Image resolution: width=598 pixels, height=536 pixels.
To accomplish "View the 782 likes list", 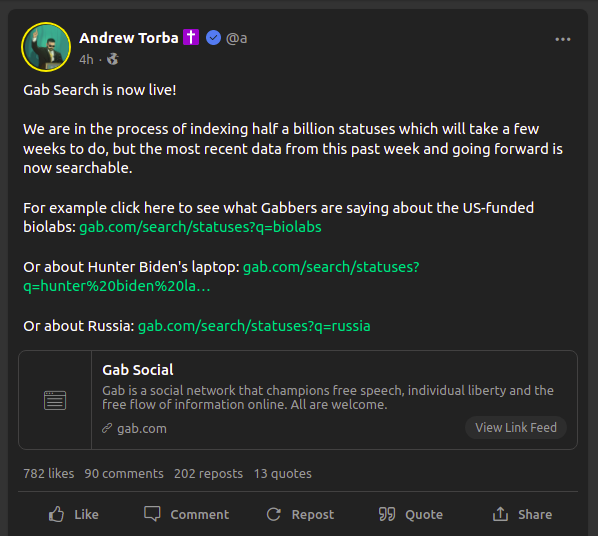I will 49,473.
